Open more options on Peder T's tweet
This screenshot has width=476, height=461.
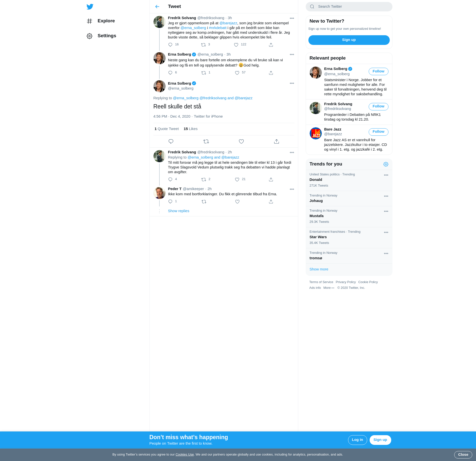click(x=292, y=189)
